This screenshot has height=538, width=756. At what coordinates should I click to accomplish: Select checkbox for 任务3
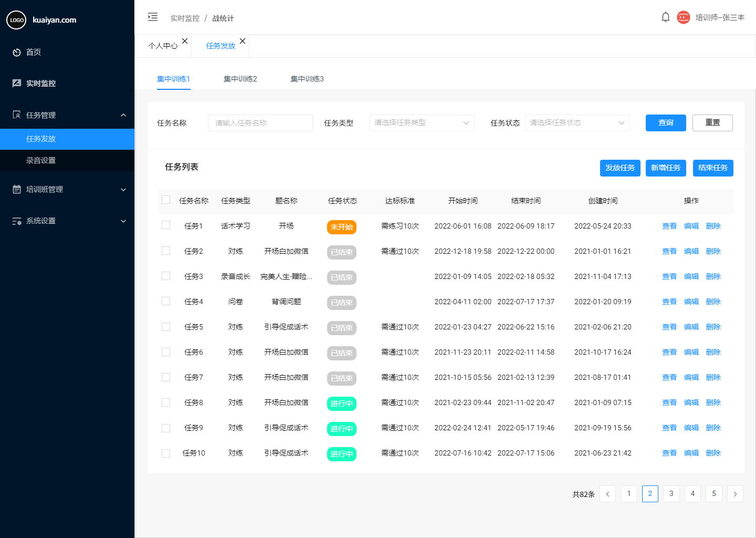(166, 276)
